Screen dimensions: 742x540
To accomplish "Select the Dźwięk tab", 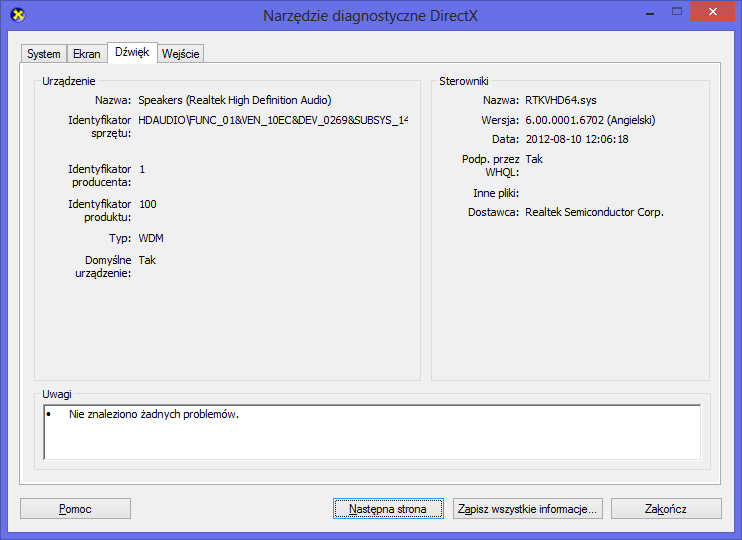I will click(x=132, y=52).
